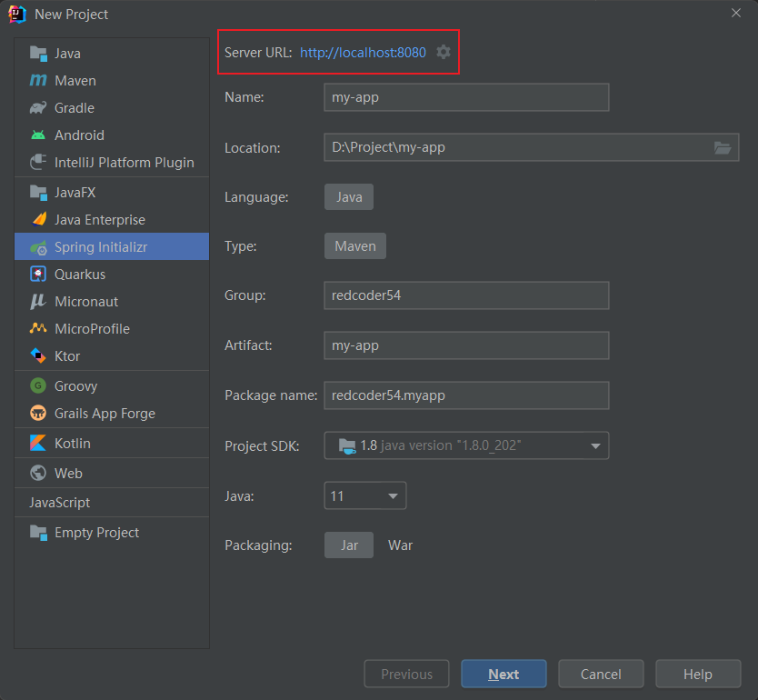Click the JavaFX folder icon
758x700 pixels.
click(38, 193)
